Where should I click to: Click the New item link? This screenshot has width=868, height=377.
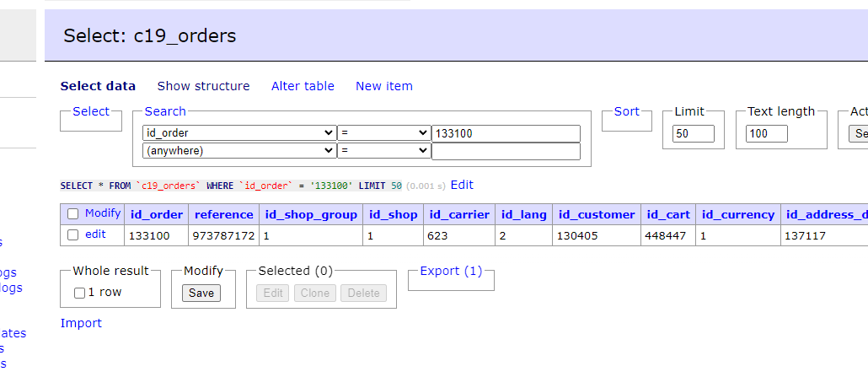tap(383, 86)
